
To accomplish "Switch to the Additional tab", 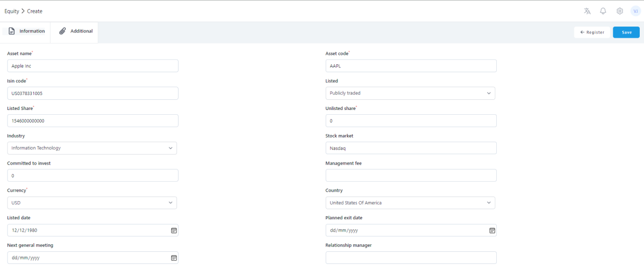I will pyautogui.click(x=74, y=31).
